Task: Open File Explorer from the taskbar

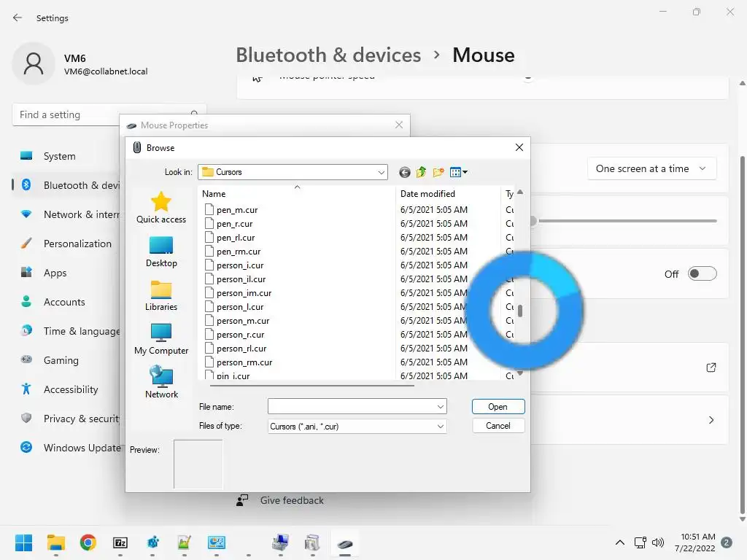Action: click(x=56, y=542)
